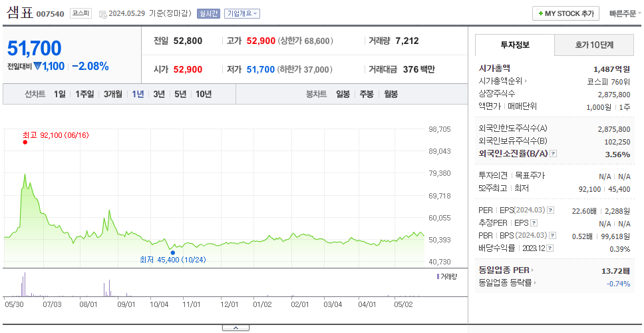
Task: Show the 월봉 candlestick chart
Action: click(x=391, y=94)
